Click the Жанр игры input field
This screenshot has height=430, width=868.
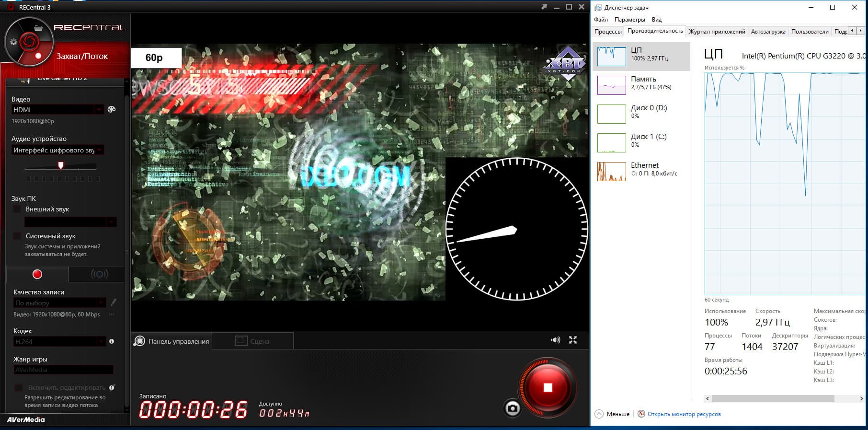tap(63, 370)
